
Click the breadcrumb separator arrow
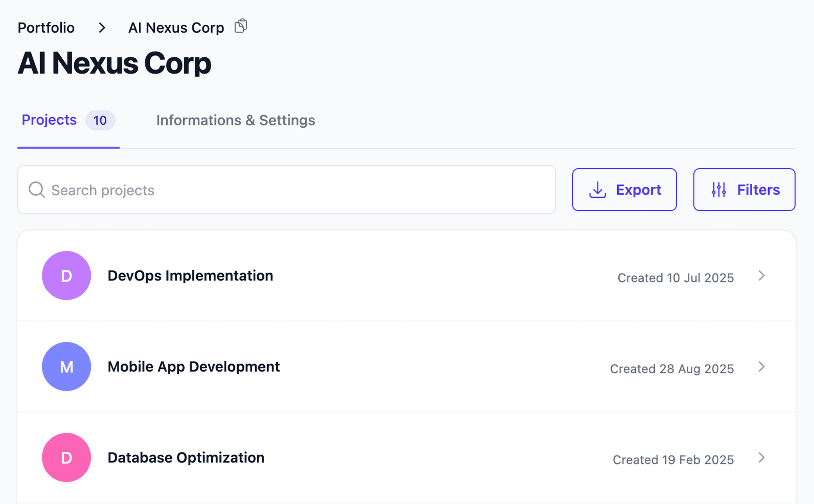[102, 28]
